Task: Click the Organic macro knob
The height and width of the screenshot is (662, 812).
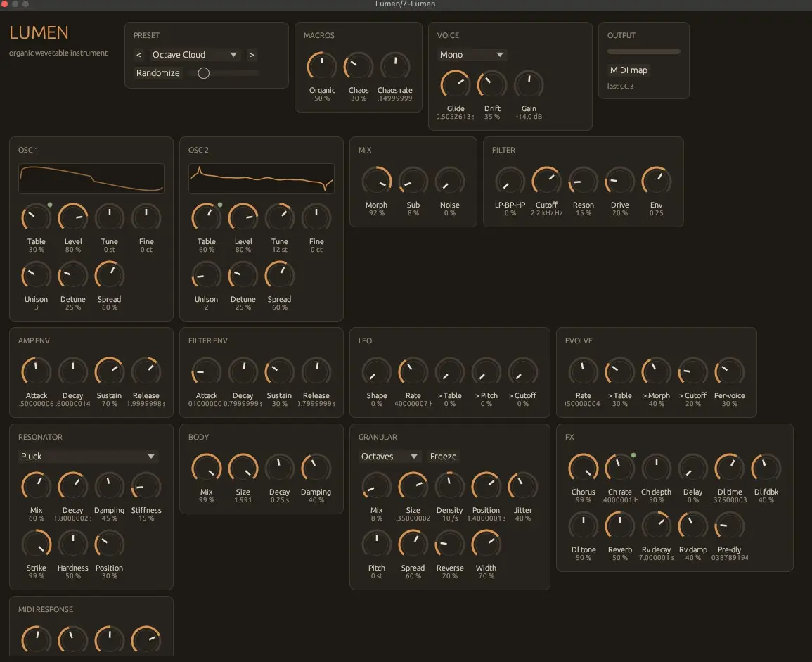Action: tap(321, 66)
